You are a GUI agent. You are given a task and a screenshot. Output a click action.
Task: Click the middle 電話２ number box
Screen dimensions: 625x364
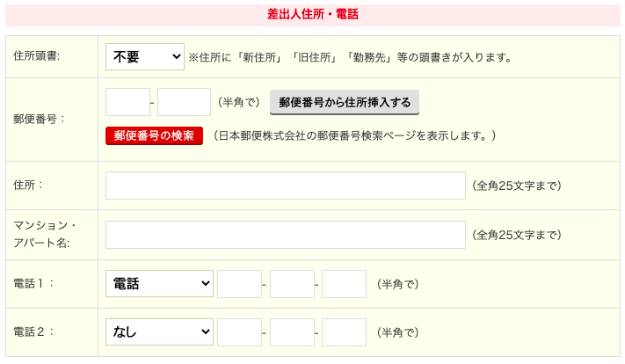click(x=292, y=332)
